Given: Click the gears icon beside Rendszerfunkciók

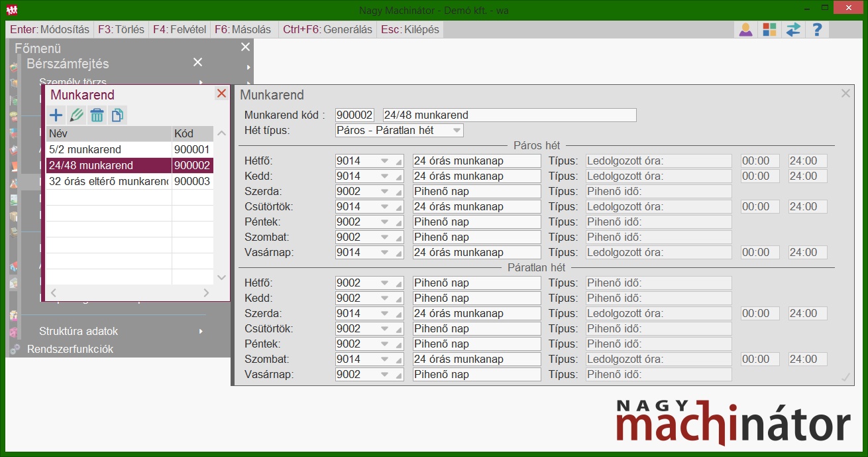Looking at the screenshot, I should point(15,349).
